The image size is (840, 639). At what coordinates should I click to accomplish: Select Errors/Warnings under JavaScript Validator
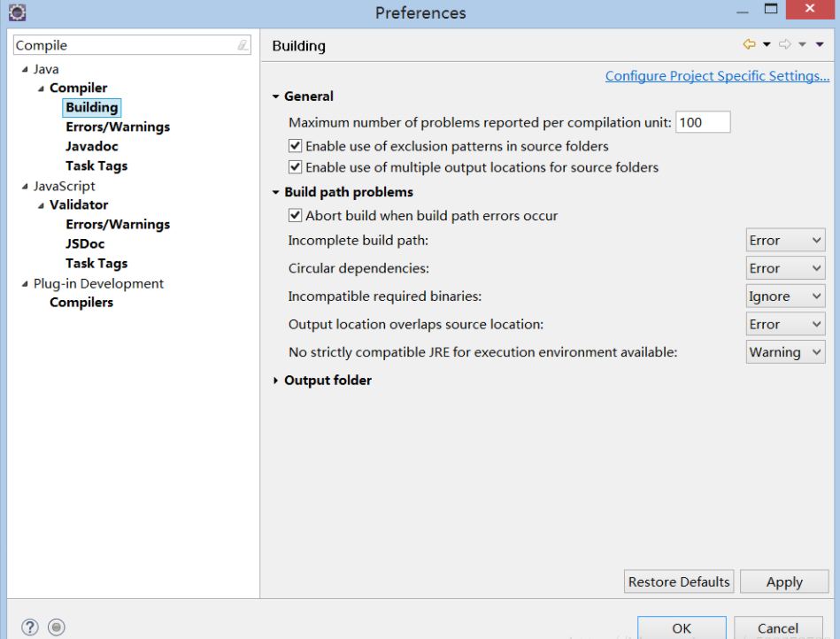point(118,225)
